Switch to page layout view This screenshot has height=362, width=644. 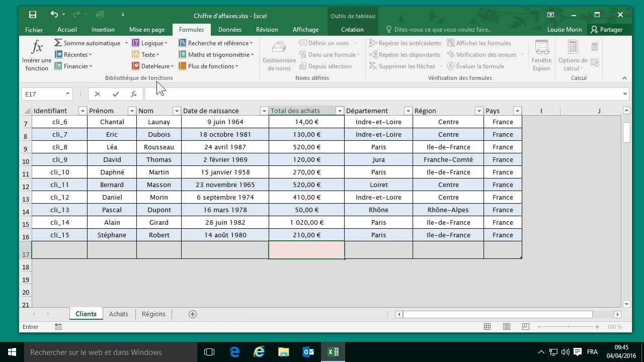tap(506, 327)
